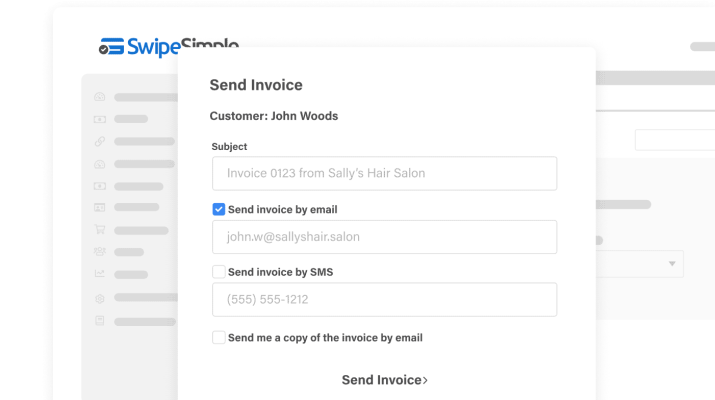The width and height of the screenshot is (715, 400).
Task: Click the Subject input field
Action: click(384, 173)
